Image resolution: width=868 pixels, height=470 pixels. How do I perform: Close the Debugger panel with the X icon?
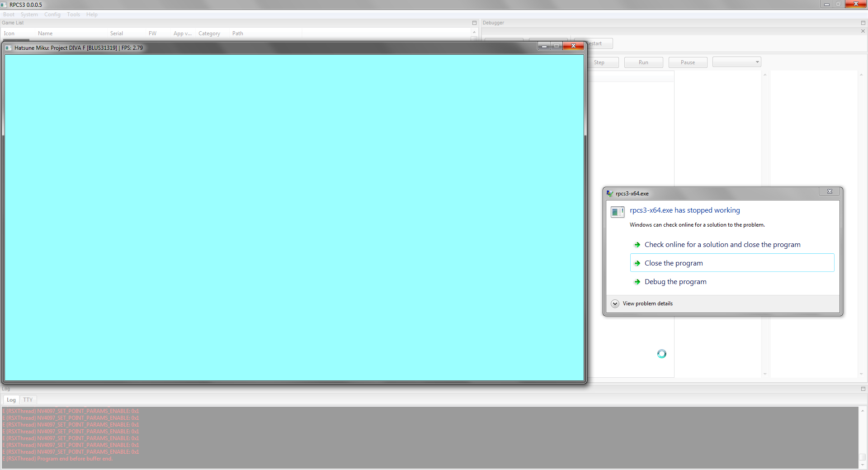coord(863,31)
